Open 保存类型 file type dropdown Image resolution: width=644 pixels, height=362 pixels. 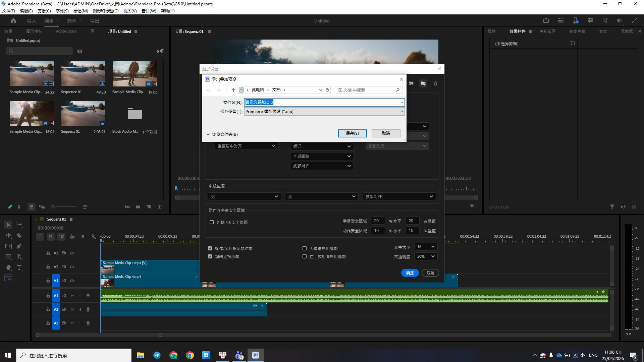click(324, 112)
